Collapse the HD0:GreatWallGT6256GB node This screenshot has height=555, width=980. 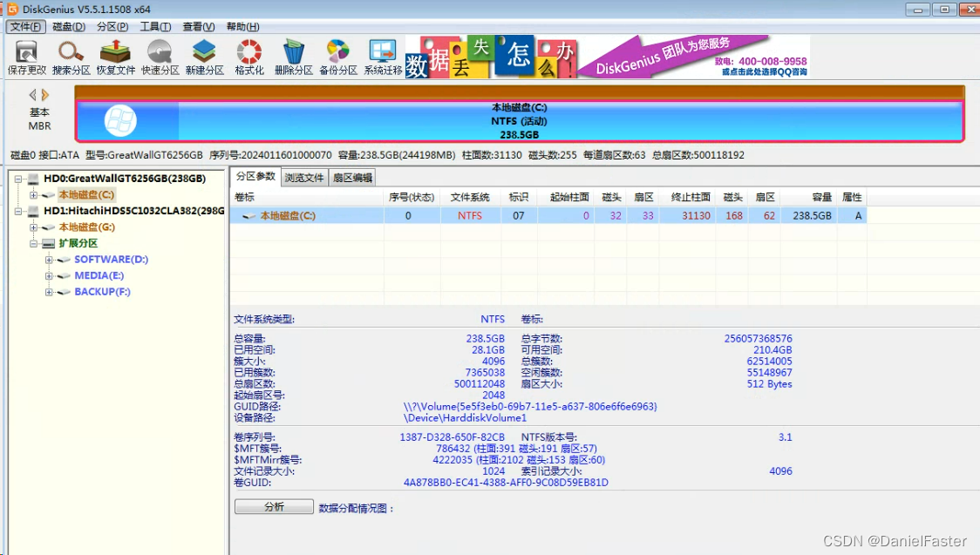coord(18,179)
